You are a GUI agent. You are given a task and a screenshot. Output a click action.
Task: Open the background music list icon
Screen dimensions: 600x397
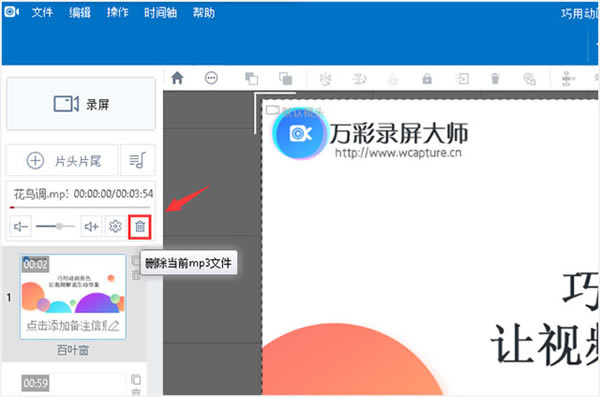point(138,160)
